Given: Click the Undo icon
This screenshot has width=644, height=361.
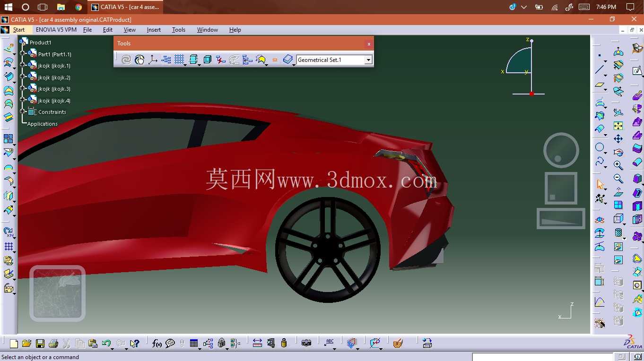Looking at the screenshot, I should pos(106,344).
